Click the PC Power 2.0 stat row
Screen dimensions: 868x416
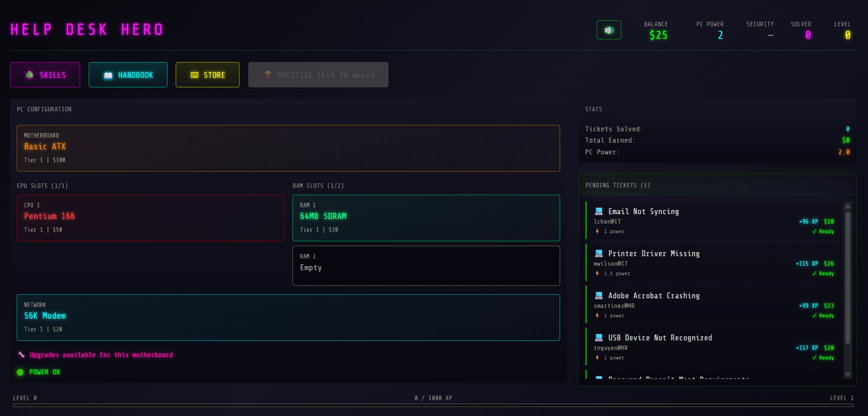click(x=717, y=152)
